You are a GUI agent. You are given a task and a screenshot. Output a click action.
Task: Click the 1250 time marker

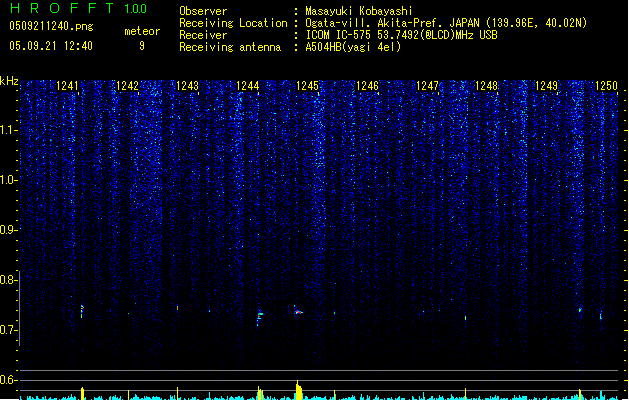point(606,85)
